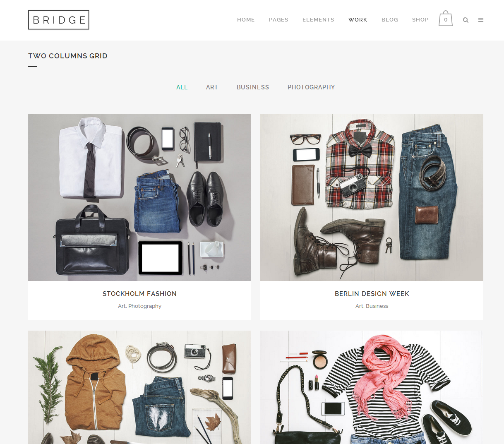Filter portfolio by BUSINESS
Viewport: 504px width, 444px height.
click(x=253, y=87)
